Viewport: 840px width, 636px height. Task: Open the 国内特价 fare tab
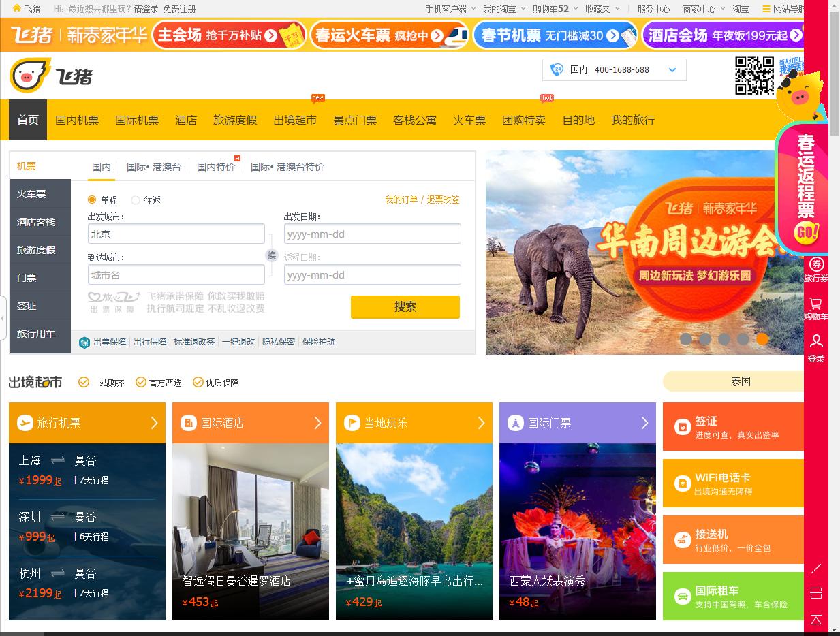coord(217,165)
